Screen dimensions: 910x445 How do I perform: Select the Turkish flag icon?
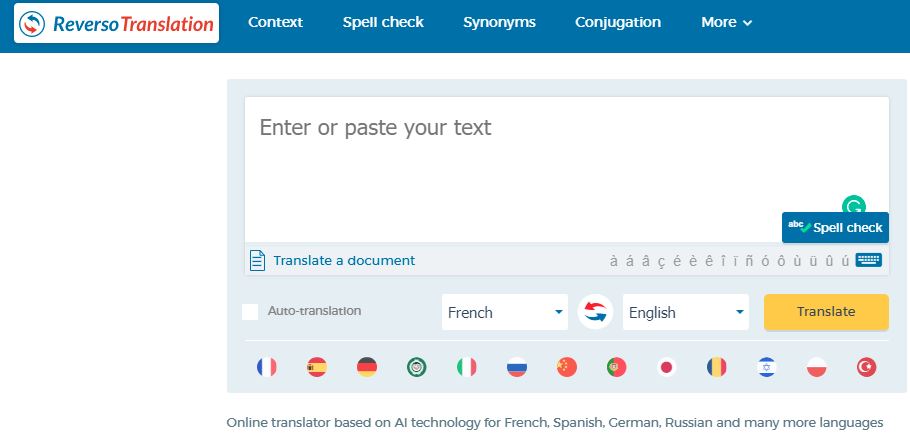(866, 367)
